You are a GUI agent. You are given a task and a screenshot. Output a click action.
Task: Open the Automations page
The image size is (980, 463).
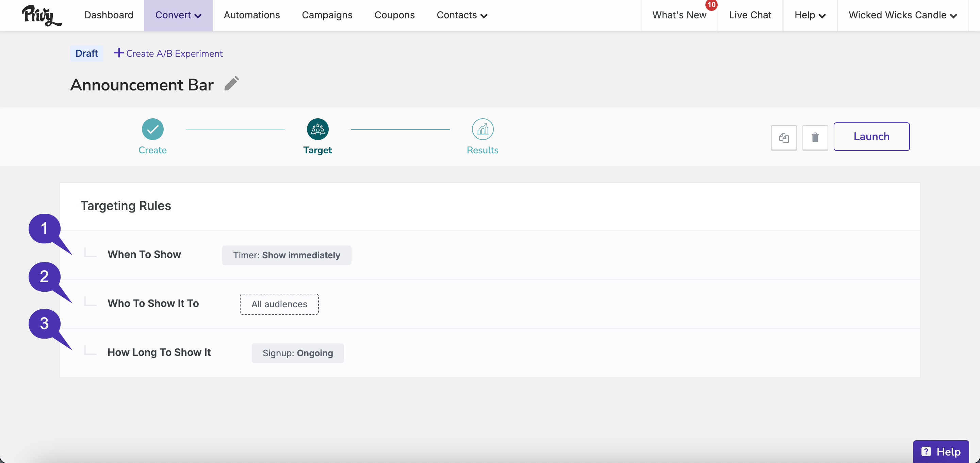pos(252,15)
